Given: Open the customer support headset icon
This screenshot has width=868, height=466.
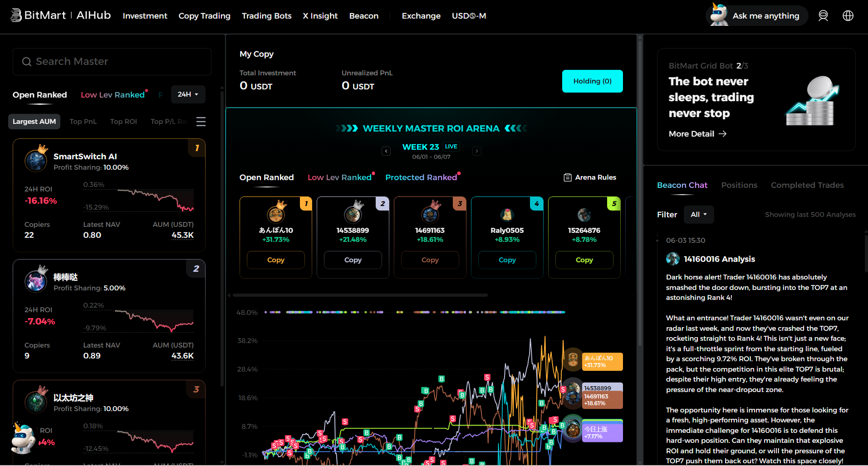Looking at the screenshot, I should 823,16.
